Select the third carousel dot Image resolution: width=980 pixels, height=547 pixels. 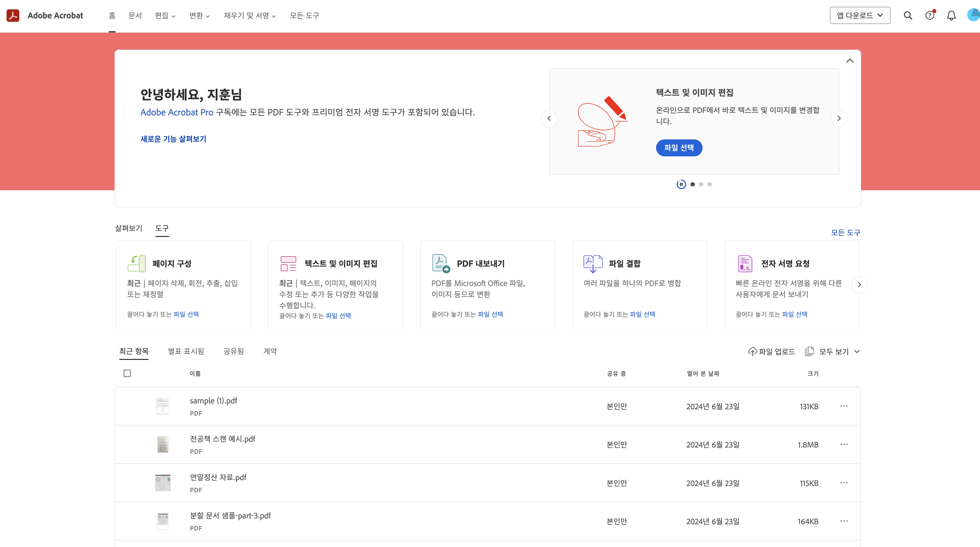pos(710,184)
